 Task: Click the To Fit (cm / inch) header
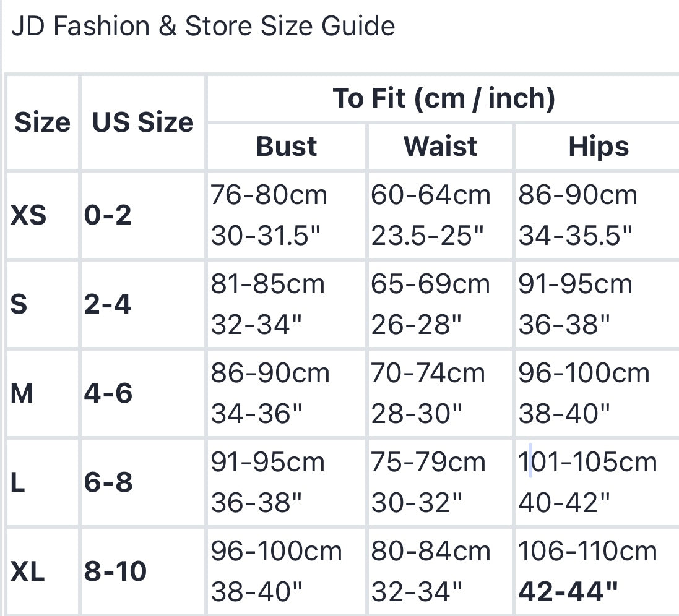click(443, 98)
